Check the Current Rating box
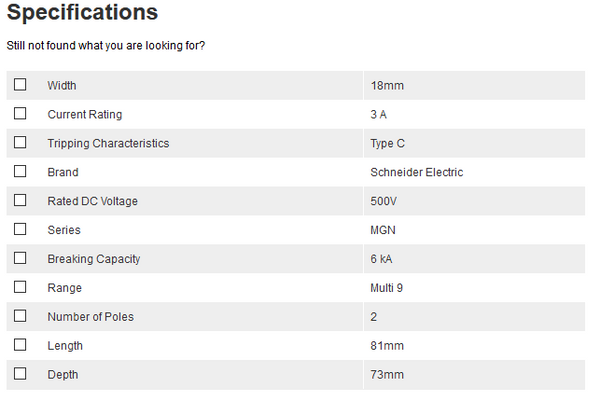Screen dimensions: 600x401 [20, 114]
